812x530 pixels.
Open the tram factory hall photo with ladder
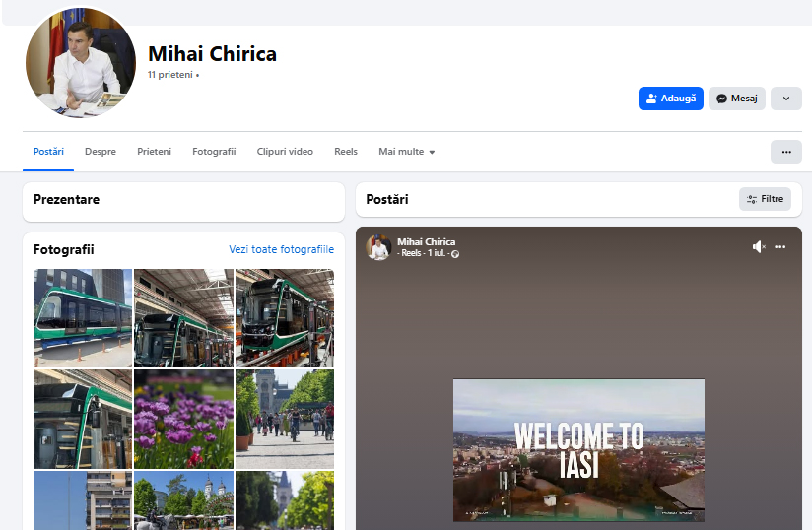tap(184, 318)
